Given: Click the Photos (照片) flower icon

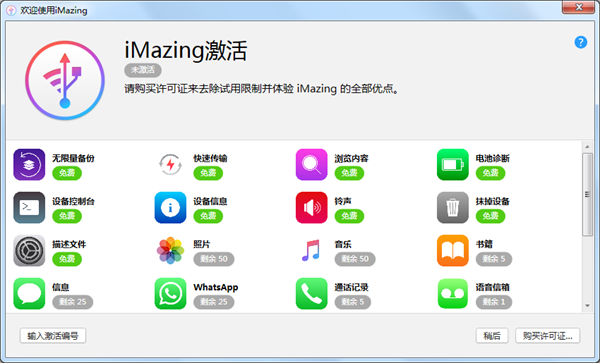Looking at the screenshot, I should [170, 251].
